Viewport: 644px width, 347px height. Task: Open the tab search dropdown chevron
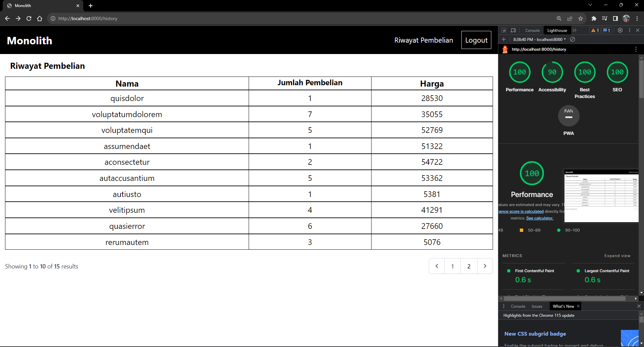[x=590, y=5]
